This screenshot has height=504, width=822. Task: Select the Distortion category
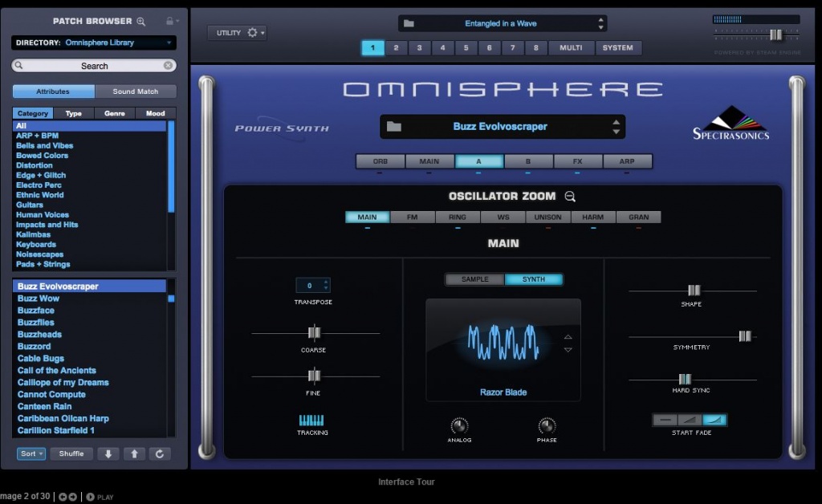click(x=89, y=165)
